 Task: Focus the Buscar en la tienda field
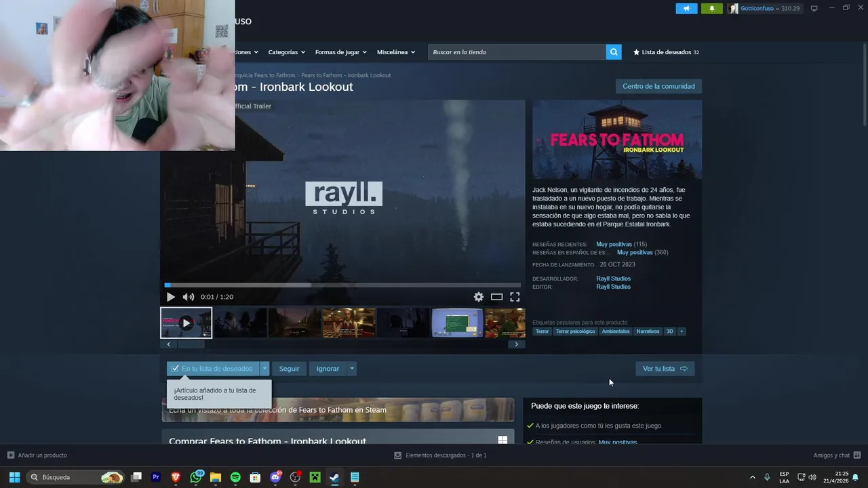(x=517, y=52)
